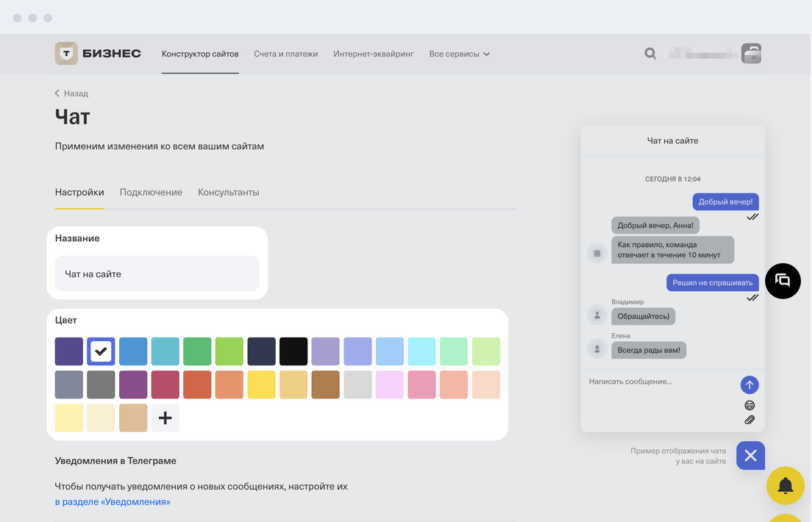This screenshot has height=522, width=812.
Task: Select the pale lime color swatch
Action: [486, 351]
